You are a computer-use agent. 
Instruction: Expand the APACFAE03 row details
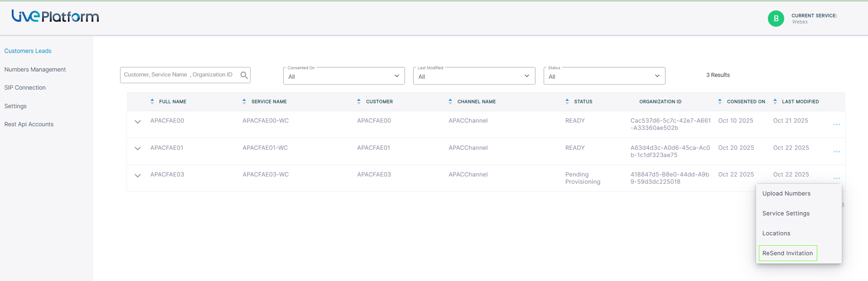point(138,176)
